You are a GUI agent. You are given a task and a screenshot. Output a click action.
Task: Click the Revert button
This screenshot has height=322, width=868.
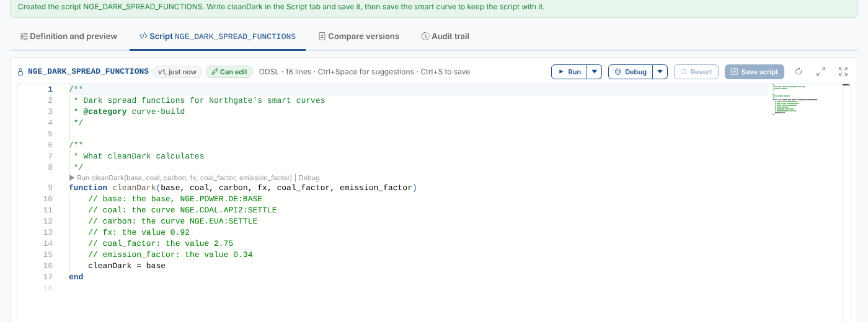pos(696,72)
